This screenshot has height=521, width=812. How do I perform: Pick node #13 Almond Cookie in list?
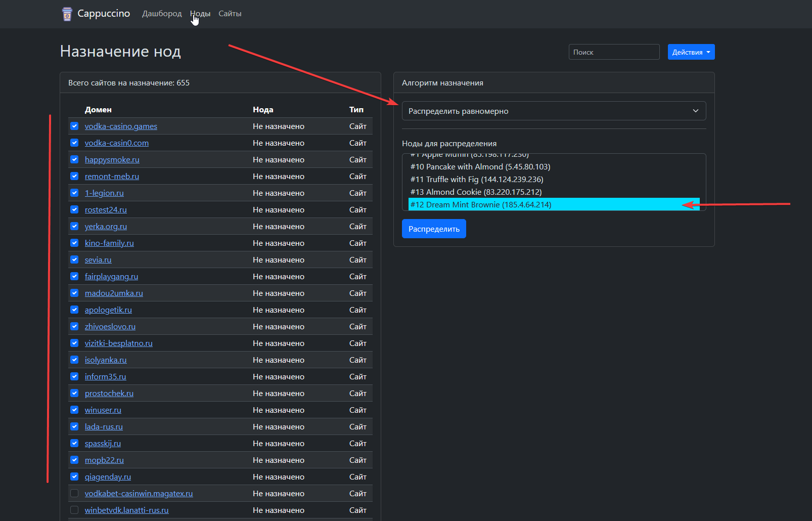point(476,192)
